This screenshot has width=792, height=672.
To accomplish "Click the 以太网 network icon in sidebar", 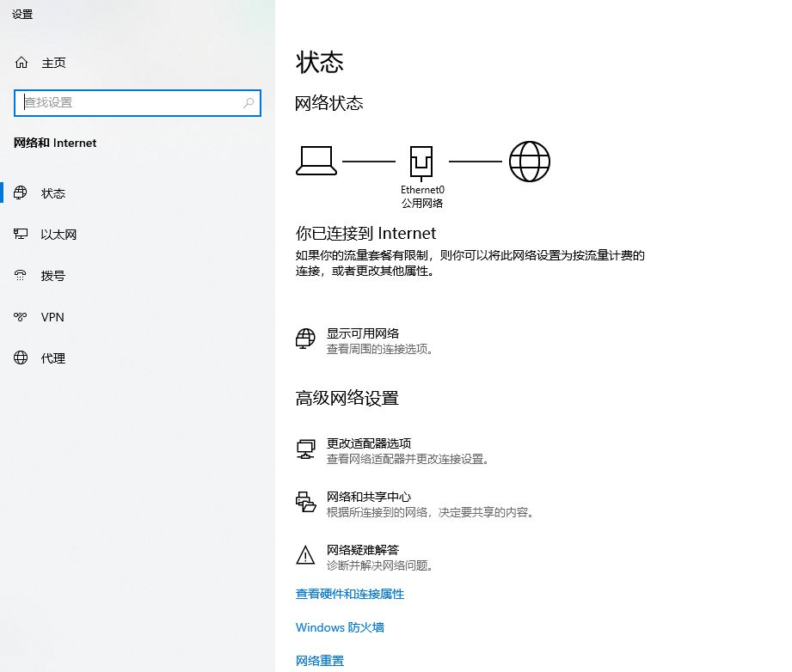I will [x=21, y=234].
